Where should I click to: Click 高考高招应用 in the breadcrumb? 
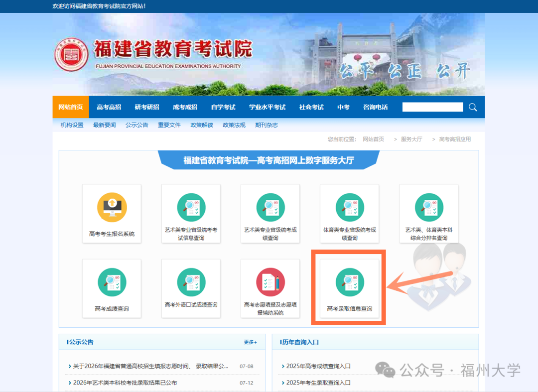click(455, 139)
